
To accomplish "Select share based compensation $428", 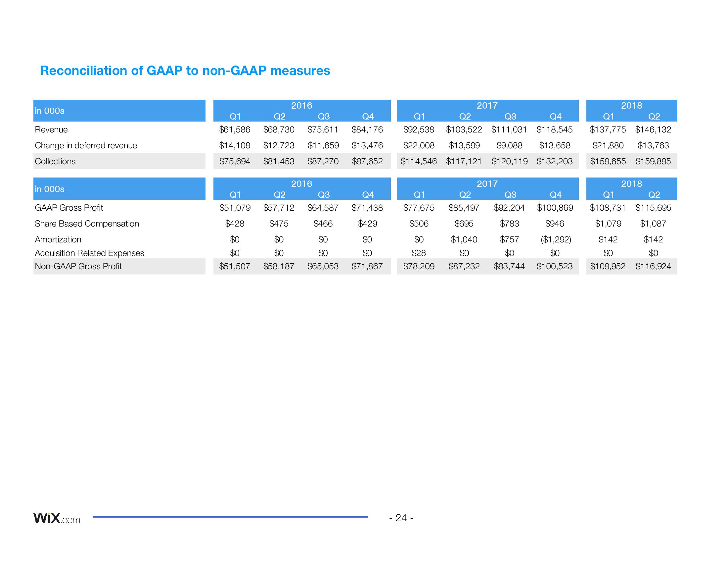I will coord(235,224).
